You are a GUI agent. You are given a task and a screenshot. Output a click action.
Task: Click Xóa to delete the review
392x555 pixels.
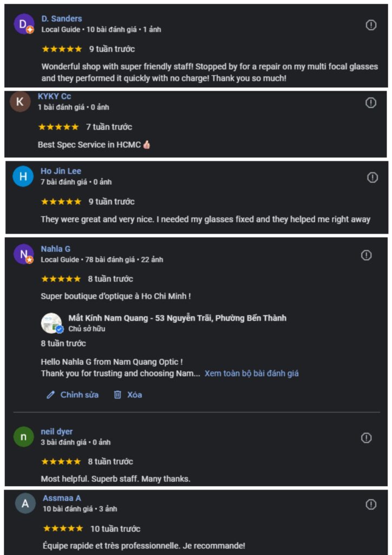click(x=134, y=395)
